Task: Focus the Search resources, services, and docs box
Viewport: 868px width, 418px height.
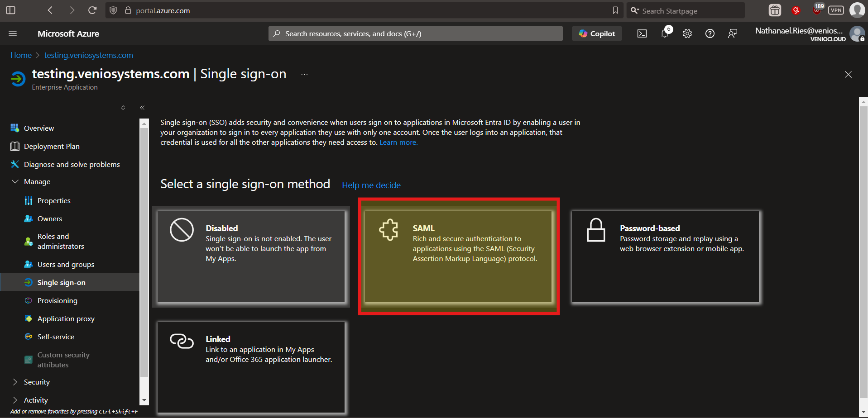Action: [x=416, y=33]
